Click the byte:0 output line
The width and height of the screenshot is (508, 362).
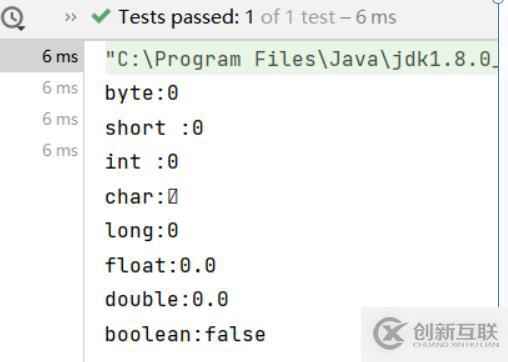142,93
